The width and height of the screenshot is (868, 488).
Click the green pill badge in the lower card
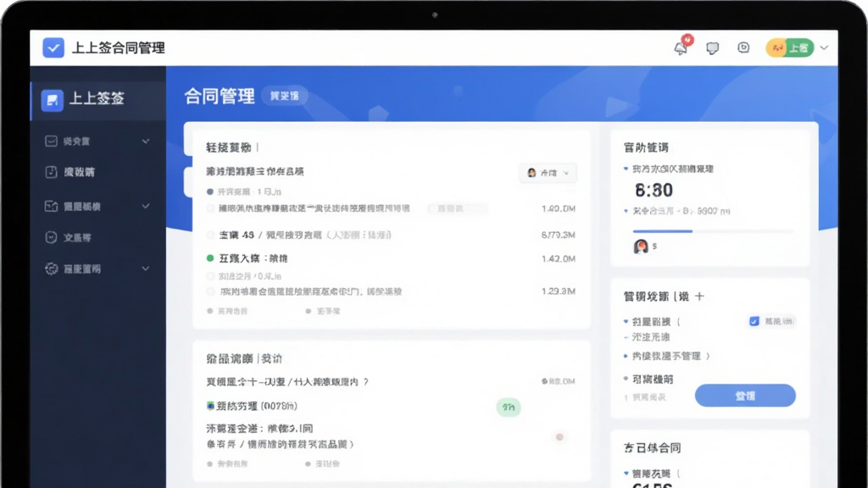pos(509,408)
